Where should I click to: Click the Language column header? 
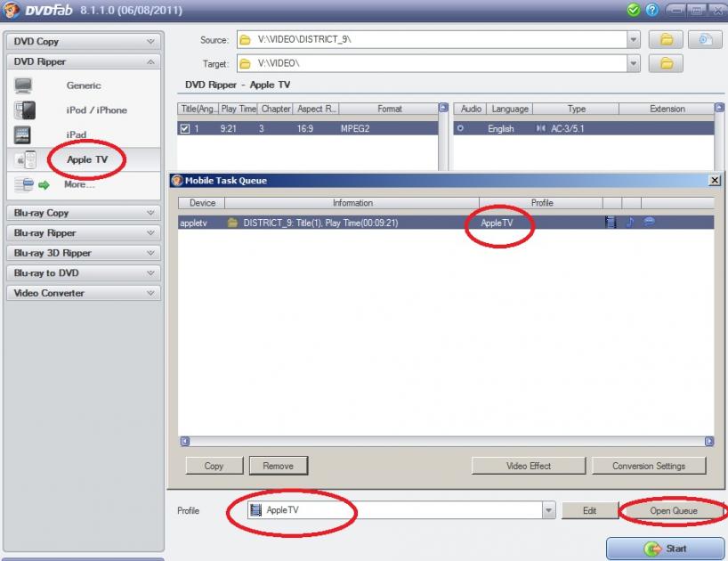[x=509, y=109]
